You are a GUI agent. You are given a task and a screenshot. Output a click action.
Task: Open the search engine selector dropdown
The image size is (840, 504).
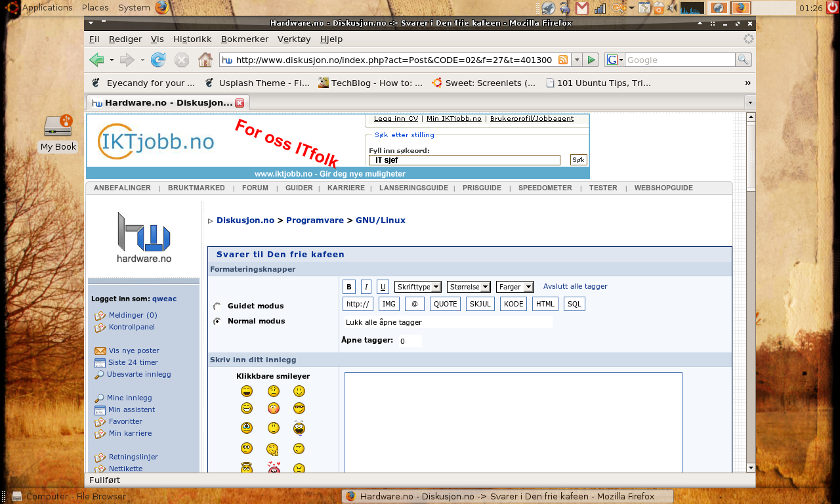click(615, 60)
